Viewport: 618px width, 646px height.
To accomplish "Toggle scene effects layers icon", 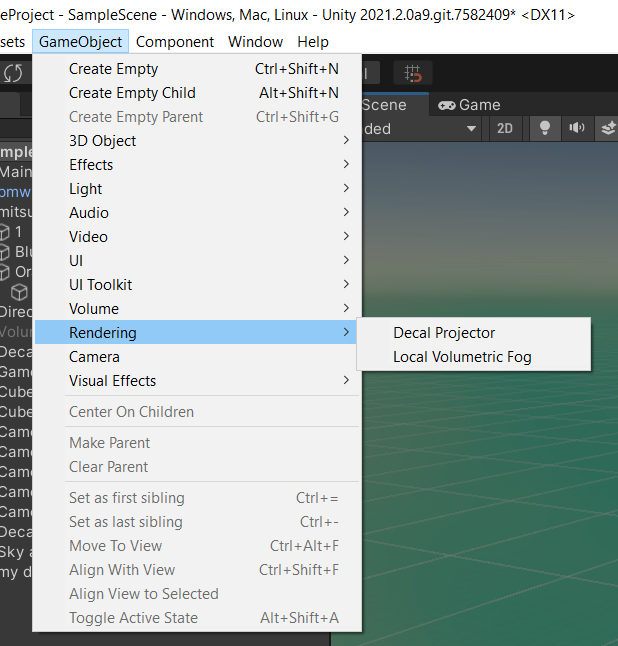I will pos(609,129).
